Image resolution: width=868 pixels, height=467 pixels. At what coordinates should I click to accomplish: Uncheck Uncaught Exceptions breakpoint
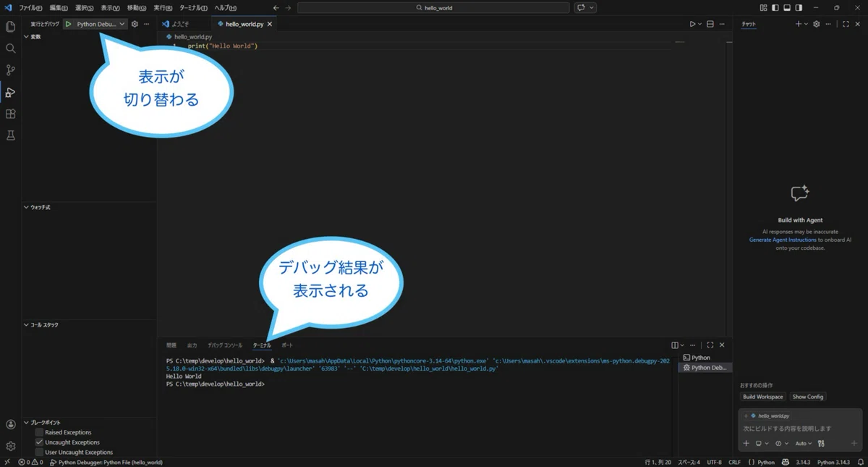(39, 442)
